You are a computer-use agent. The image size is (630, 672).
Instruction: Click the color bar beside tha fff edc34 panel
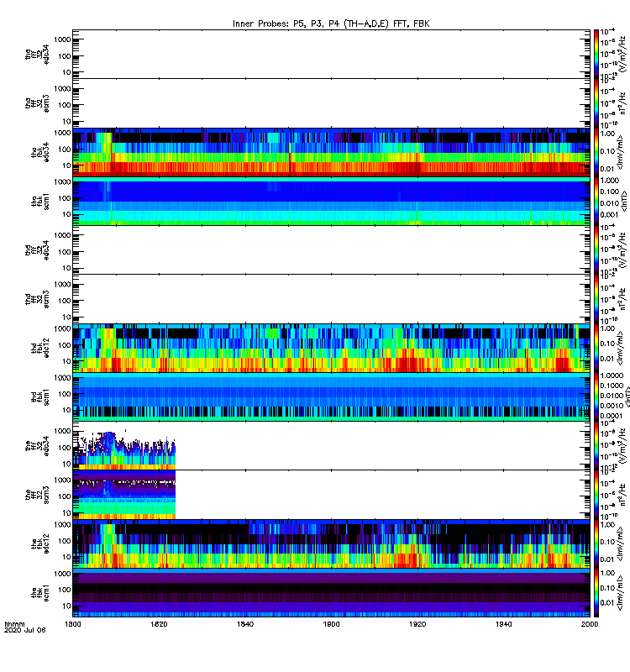click(596, 54)
